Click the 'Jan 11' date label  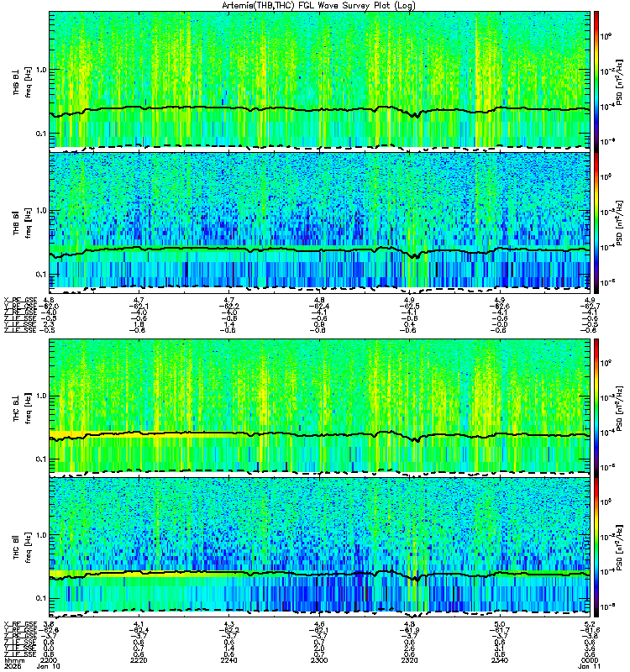[589, 666]
